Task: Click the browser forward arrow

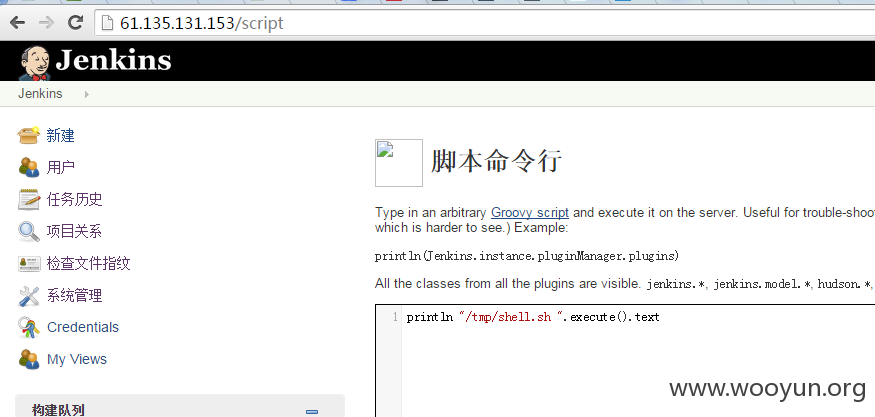Action: pos(46,23)
